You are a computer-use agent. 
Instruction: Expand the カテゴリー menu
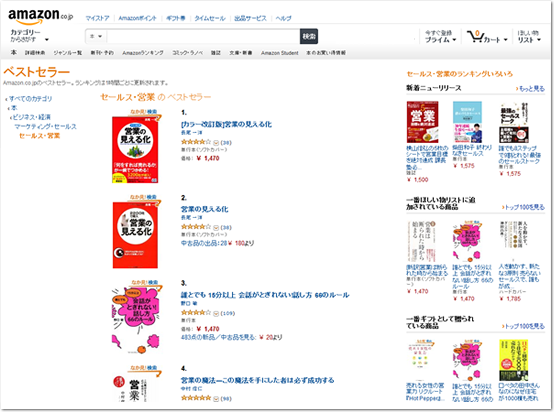pos(29,35)
